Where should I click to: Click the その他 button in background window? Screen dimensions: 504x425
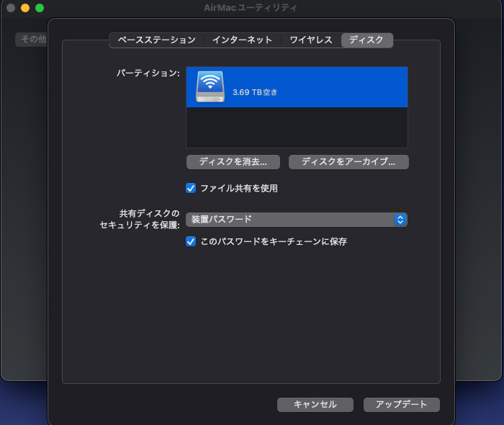coord(32,39)
